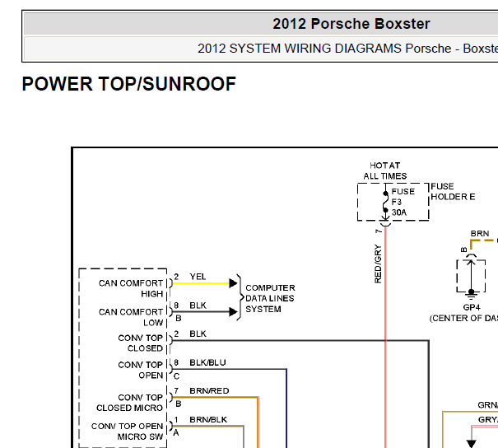498x448 pixels.
Task: Click the 'CONV TOP CLOSED' pin label
Action: [x=141, y=343]
